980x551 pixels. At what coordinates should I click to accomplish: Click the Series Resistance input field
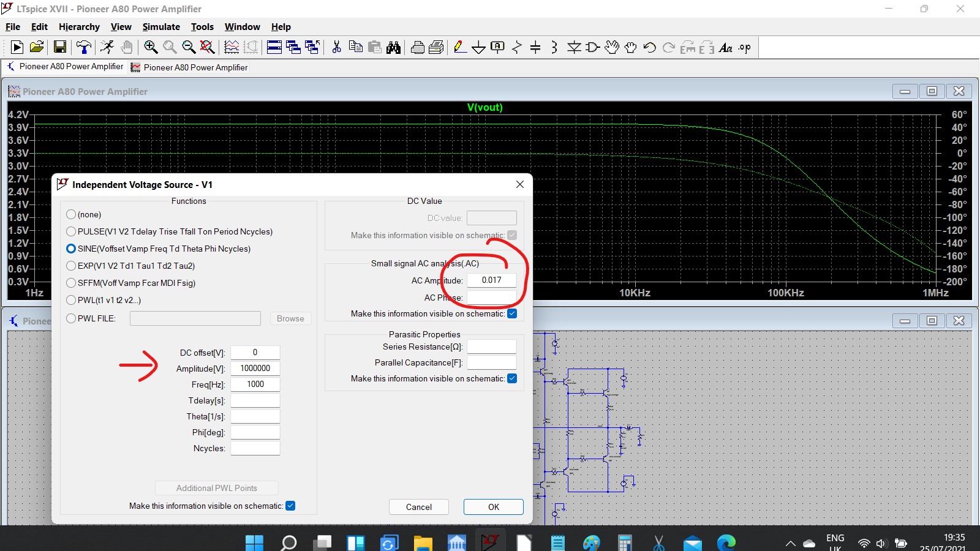(492, 347)
